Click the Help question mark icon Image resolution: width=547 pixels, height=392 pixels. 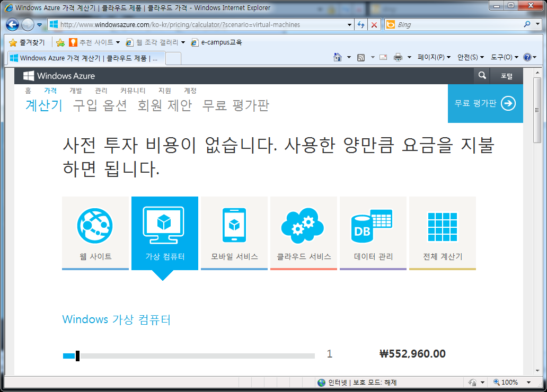pos(527,57)
